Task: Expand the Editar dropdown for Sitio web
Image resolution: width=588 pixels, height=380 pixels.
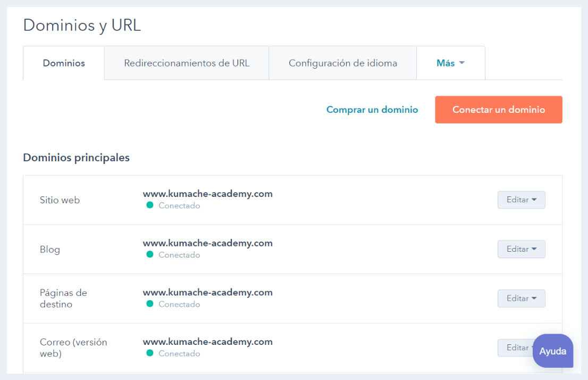Action: 521,200
